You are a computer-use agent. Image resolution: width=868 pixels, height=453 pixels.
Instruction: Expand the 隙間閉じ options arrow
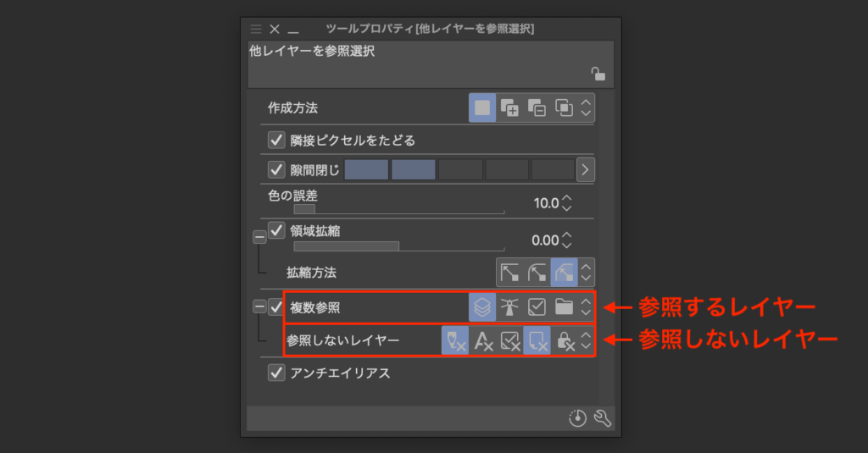585,169
